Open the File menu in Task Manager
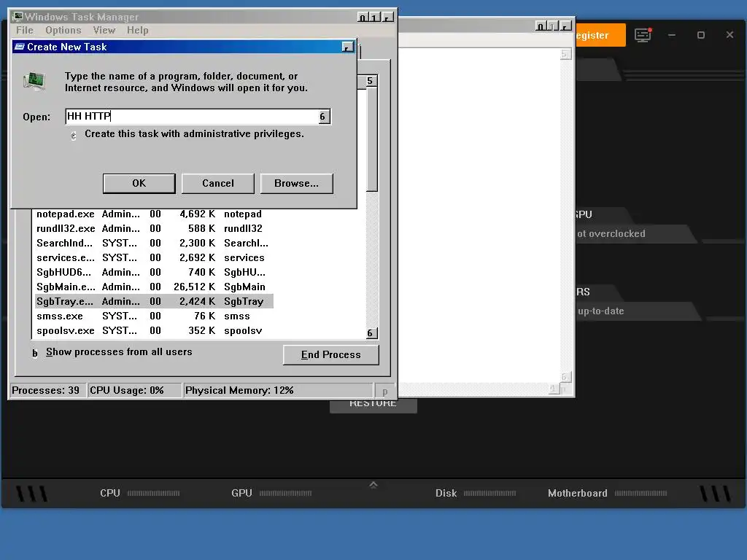The width and height of the screenshot is (747, 560). click(25, 30)
